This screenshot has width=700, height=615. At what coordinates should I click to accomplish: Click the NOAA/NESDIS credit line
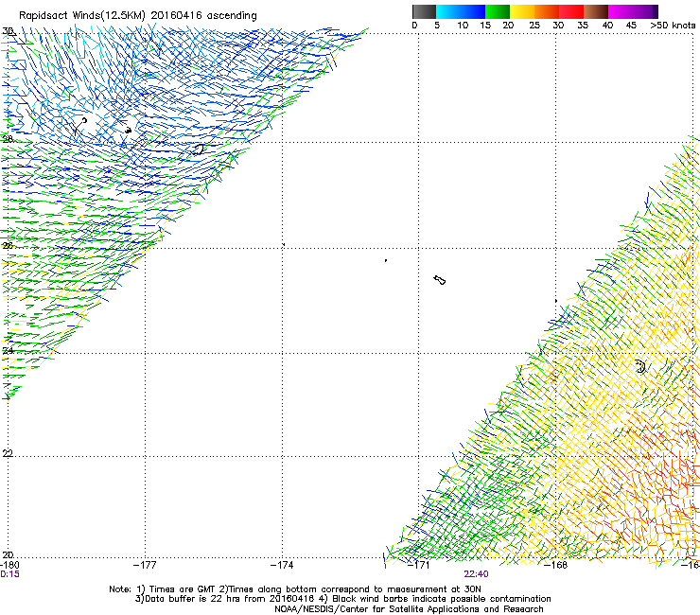click(409, 609)
